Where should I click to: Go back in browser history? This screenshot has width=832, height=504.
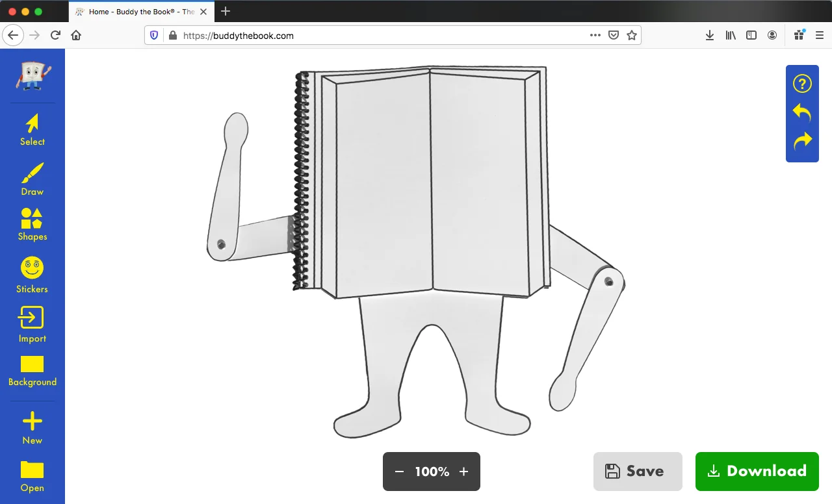(14, 35)
